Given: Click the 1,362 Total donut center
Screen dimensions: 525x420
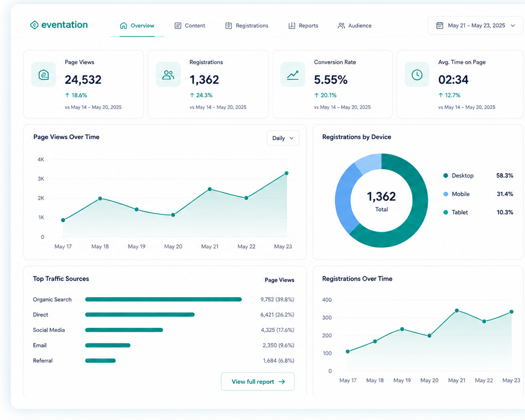Looking at the screenshot, I should pos(381,201).
